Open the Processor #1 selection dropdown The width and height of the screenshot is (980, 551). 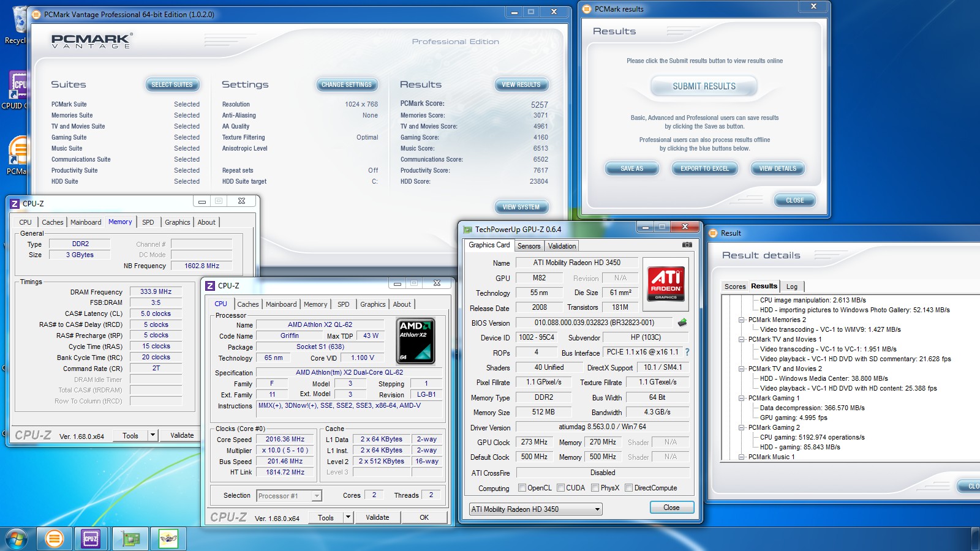(x=289, y=496)
